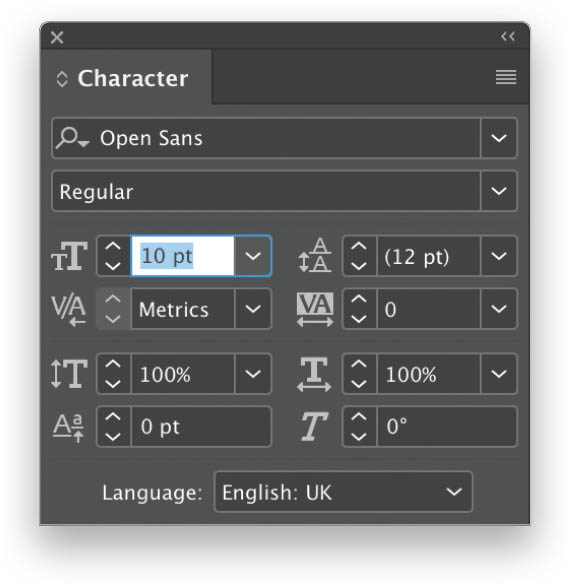Click the tracking VA icon

point(315,310)
